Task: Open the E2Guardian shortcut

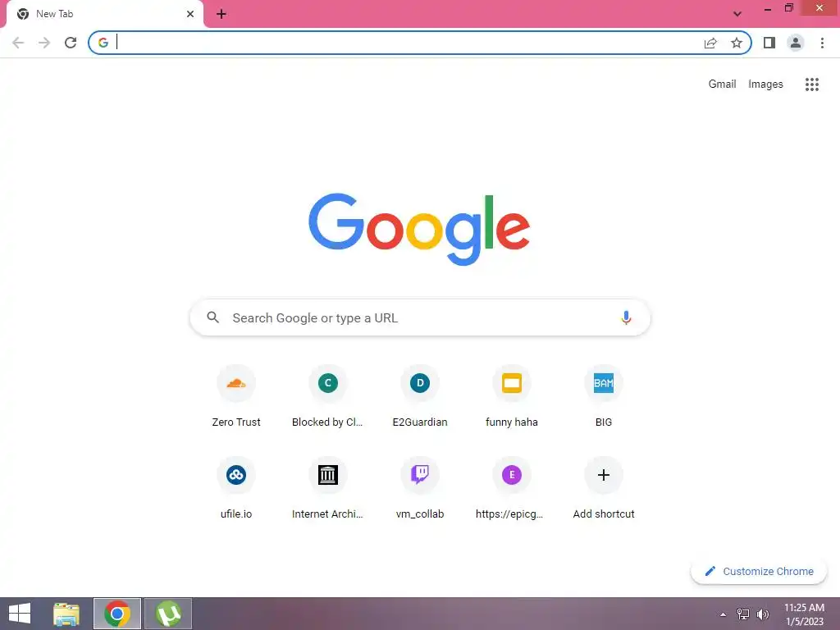Action: pos(420,396)
